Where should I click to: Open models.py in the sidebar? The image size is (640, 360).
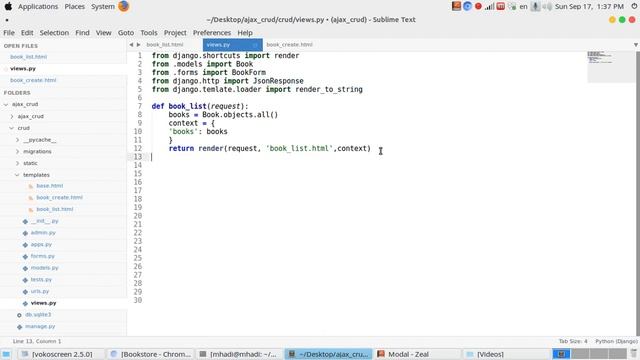pos(44,268)
